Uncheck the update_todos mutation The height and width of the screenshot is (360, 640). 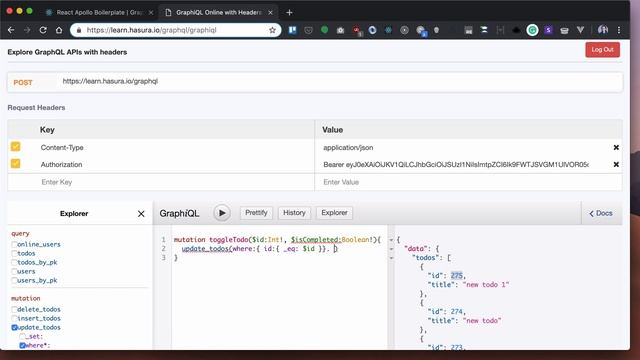(14, 327)
